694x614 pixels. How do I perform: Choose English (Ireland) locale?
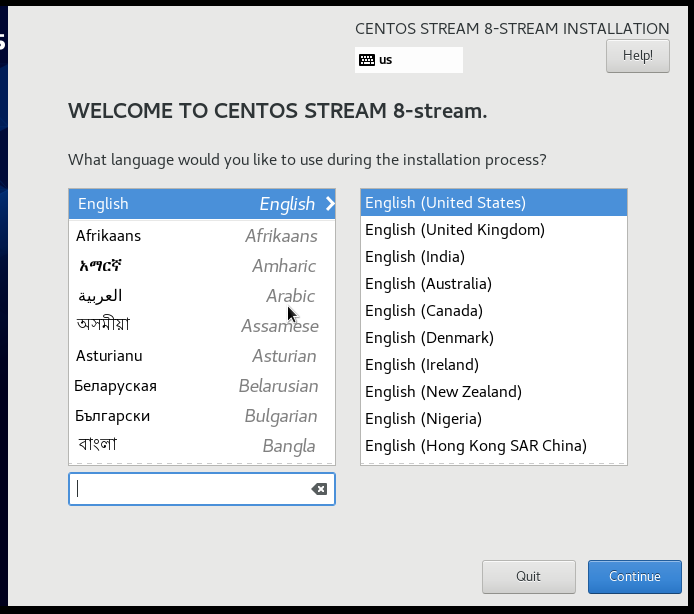pos(494,365)
